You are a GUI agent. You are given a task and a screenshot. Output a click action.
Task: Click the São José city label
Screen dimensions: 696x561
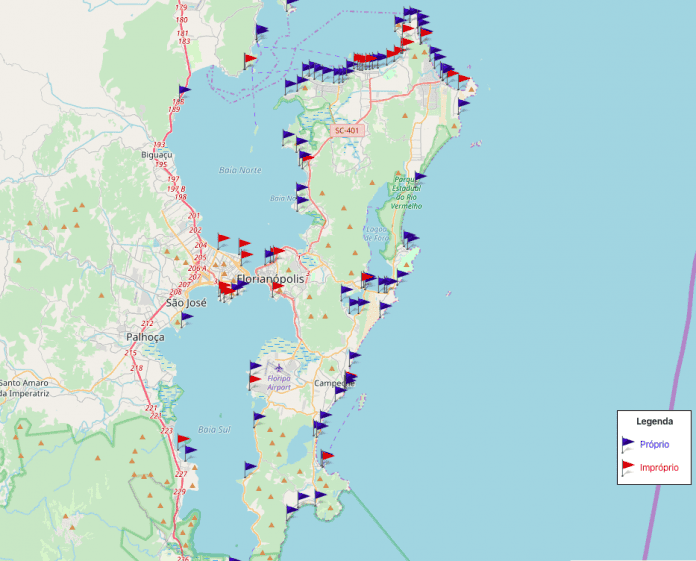pos(185,302)
